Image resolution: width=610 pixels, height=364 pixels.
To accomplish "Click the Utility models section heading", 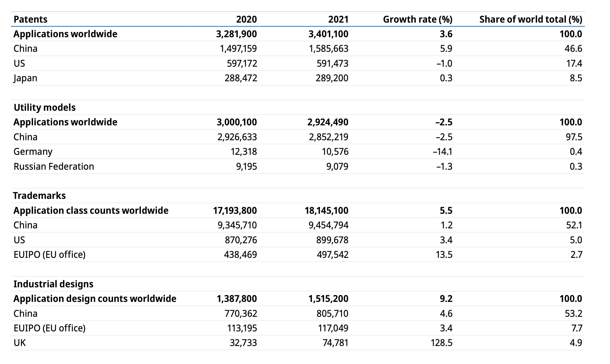I will click(45, 108).
